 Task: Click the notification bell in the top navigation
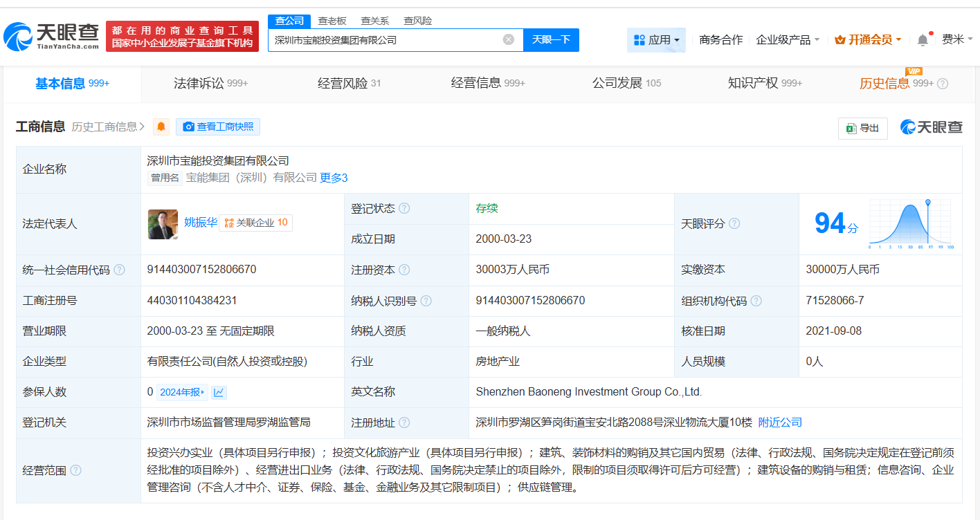pos(922,39)
